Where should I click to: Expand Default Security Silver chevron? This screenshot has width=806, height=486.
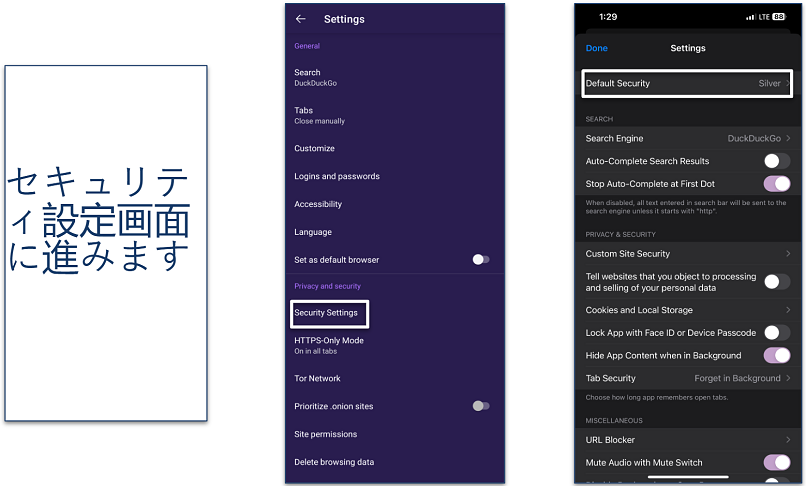pos(786,84)
